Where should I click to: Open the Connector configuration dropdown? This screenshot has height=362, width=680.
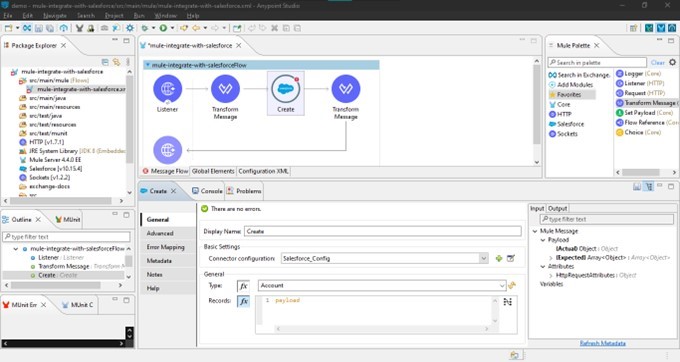[484, 258]
